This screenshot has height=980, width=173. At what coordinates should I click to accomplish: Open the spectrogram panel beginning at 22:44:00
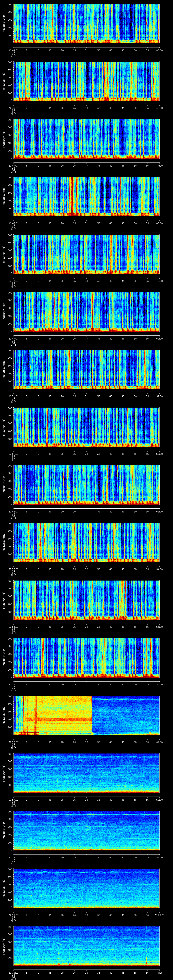pos(87,24)
